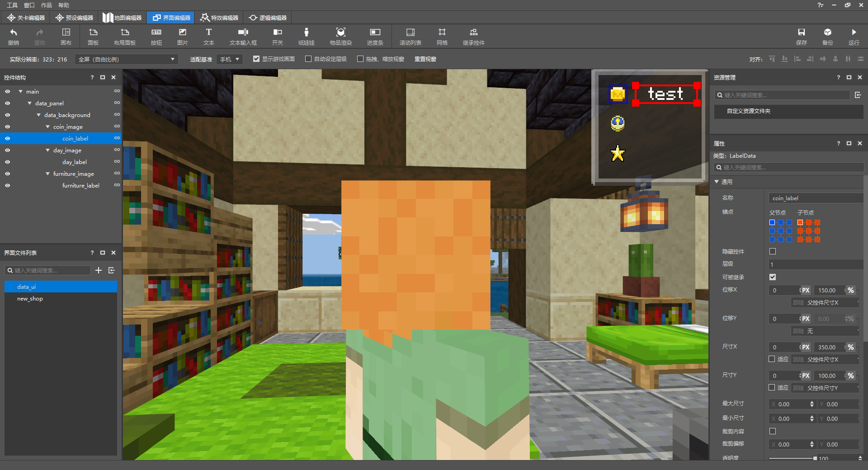Click the Undo (撤销) arrow icon

[x=14, y=33]
